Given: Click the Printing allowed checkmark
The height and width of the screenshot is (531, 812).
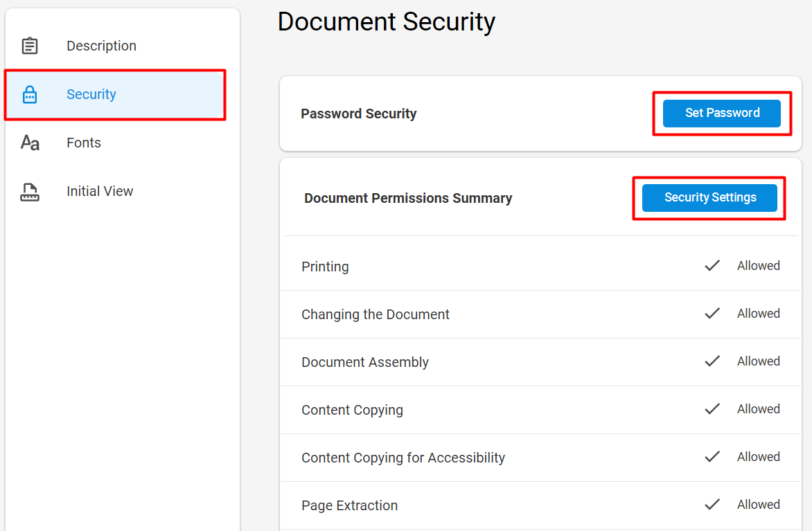Looking at the screenshot, I should point(712,266).
